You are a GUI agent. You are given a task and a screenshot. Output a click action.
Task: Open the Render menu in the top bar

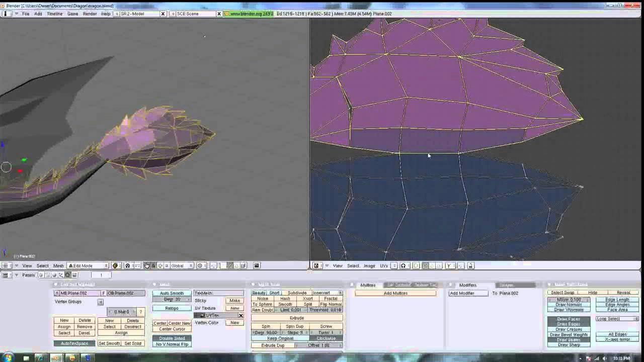coord(90,14)
